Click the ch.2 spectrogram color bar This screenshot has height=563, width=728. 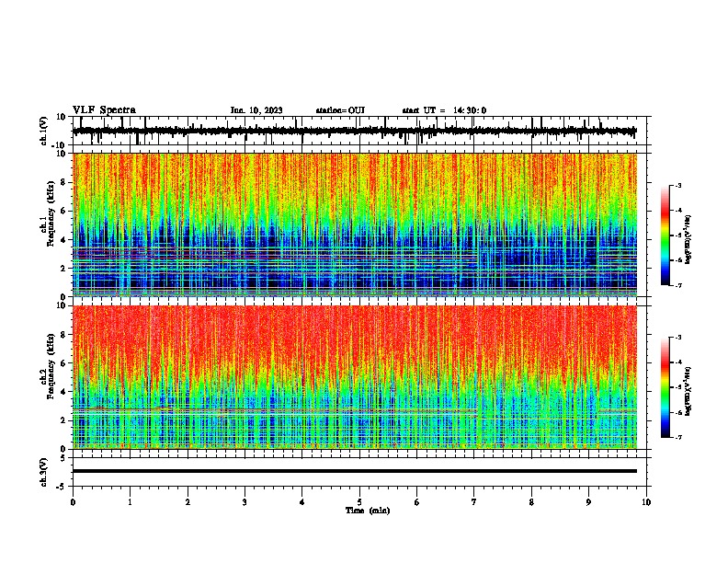(x=665, y=387)
